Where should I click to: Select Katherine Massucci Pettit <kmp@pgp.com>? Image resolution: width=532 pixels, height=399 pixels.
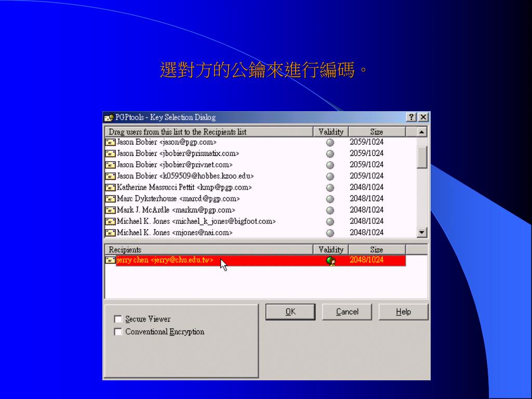tap(184, 187)
